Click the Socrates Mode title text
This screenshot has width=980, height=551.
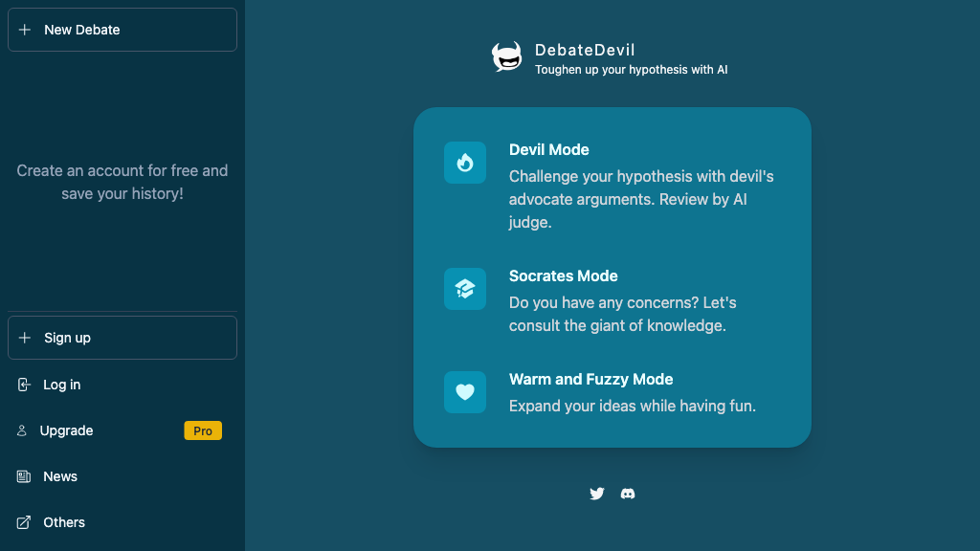click(x=563, y=276)
